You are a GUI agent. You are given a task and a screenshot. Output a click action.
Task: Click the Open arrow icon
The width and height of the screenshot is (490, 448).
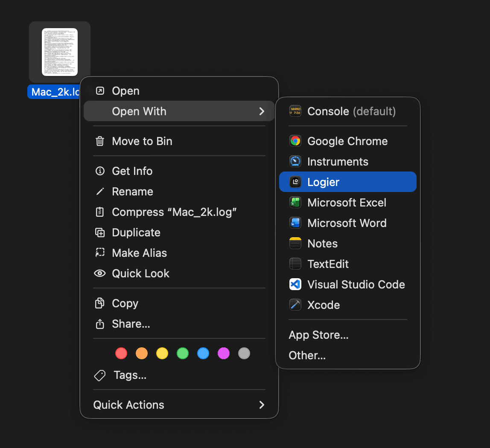pyautogui.click(x=100, y=91)
